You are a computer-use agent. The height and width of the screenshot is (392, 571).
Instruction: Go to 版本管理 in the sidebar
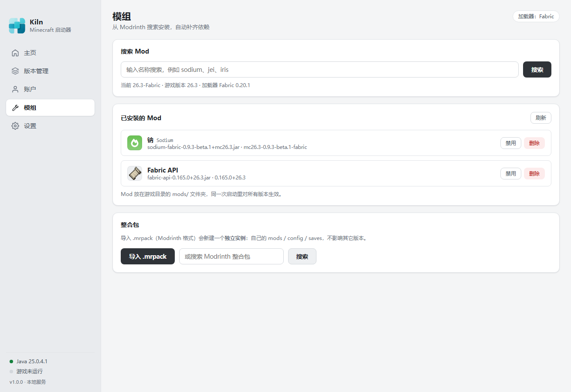[x=50, y=71]
